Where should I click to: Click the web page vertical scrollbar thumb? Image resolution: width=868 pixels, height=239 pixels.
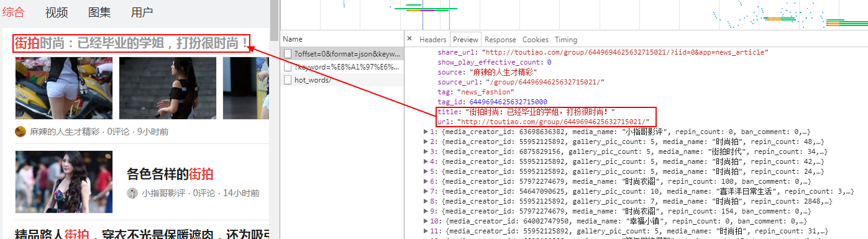pos(274,20)
